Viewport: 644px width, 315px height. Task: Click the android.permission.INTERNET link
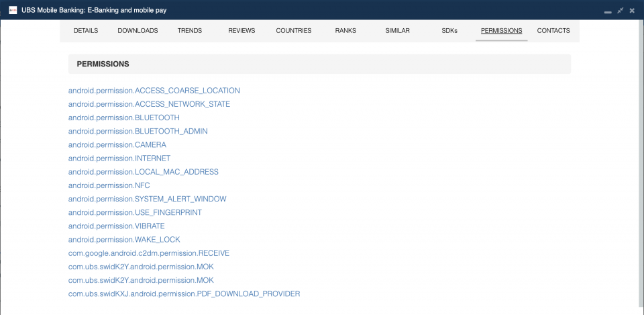(119, 159)
